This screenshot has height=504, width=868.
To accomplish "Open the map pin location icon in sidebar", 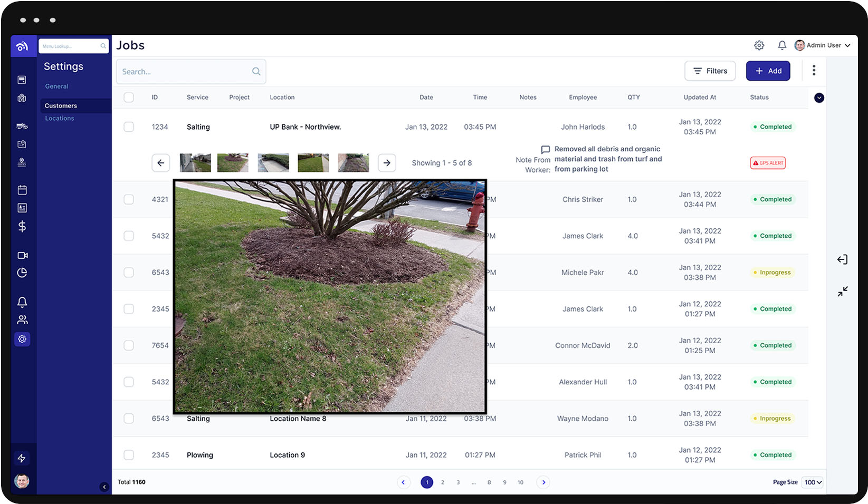I will click(x=22, y=144).
